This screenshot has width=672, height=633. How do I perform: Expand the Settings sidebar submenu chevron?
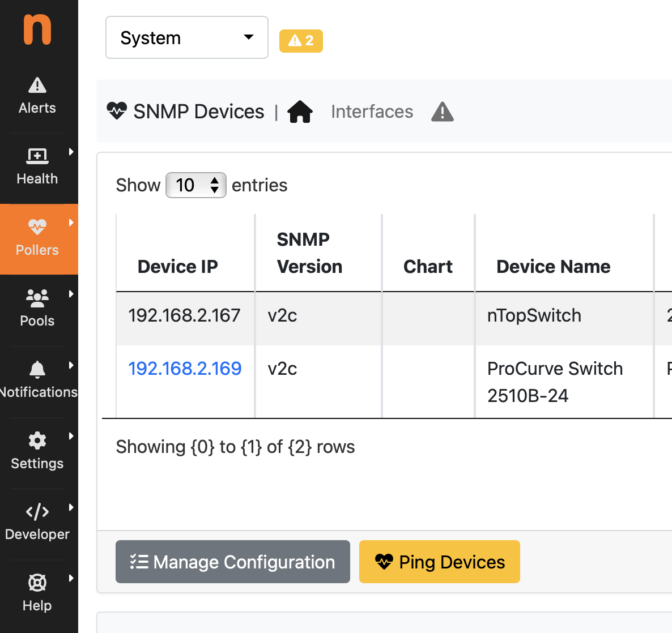tap(71, 435)
